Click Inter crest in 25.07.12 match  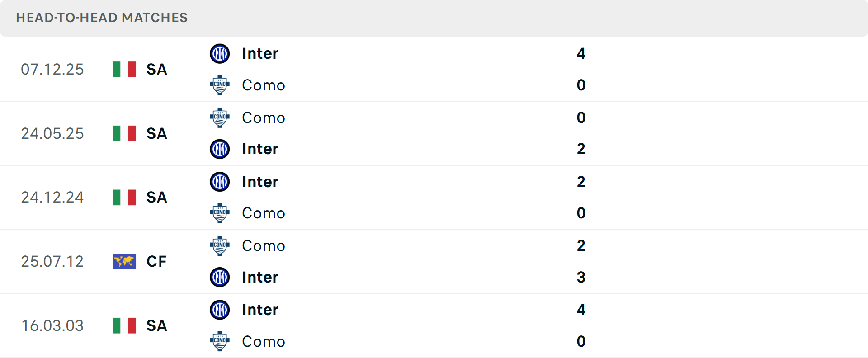220,277
